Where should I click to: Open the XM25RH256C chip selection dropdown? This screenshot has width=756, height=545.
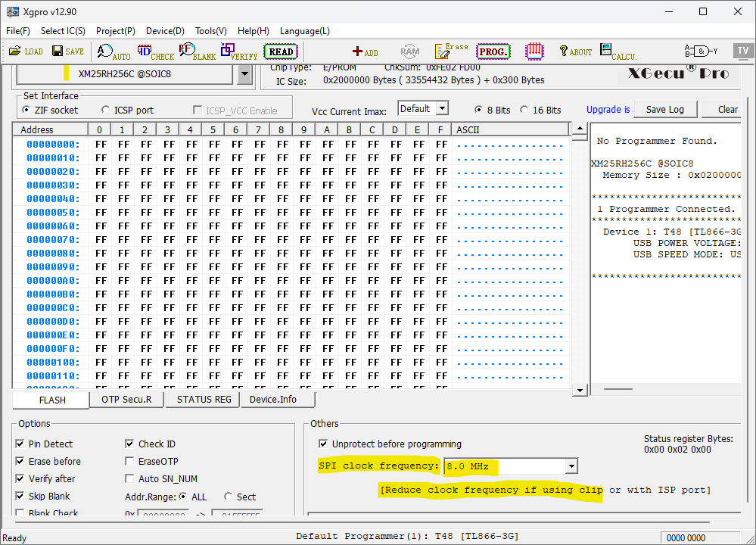click(244, 74)
